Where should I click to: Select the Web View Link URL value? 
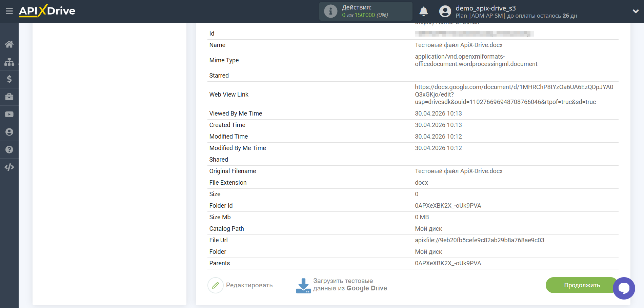click(514, 95)
